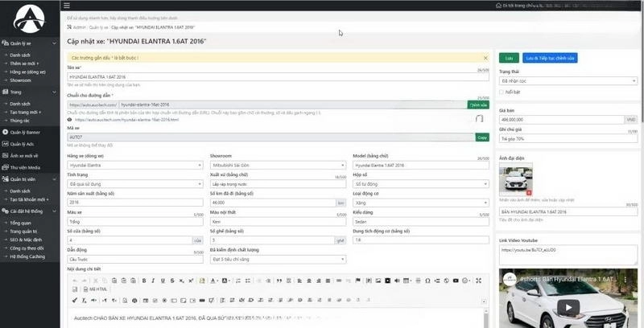
Task: Click the Bold icon in editor toolbar
Action: 142,281
